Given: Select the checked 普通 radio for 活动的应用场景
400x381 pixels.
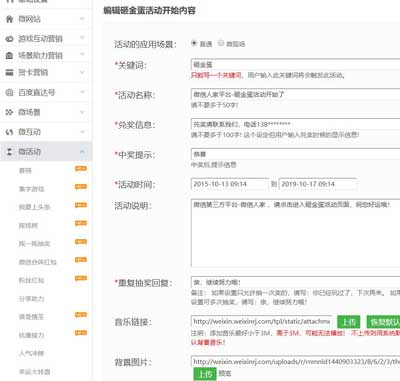Looking at the screenshot, I should [x=194, y=43].
